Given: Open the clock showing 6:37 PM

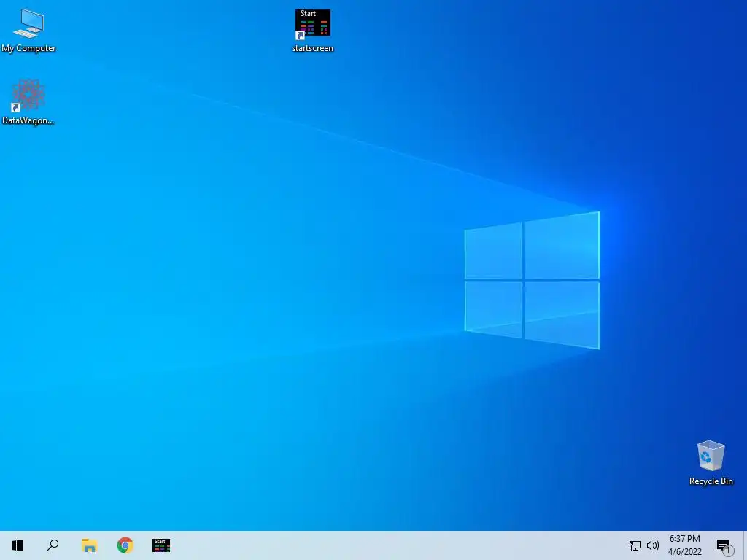Looking at the screenshot, I should [x=684, y=545].
